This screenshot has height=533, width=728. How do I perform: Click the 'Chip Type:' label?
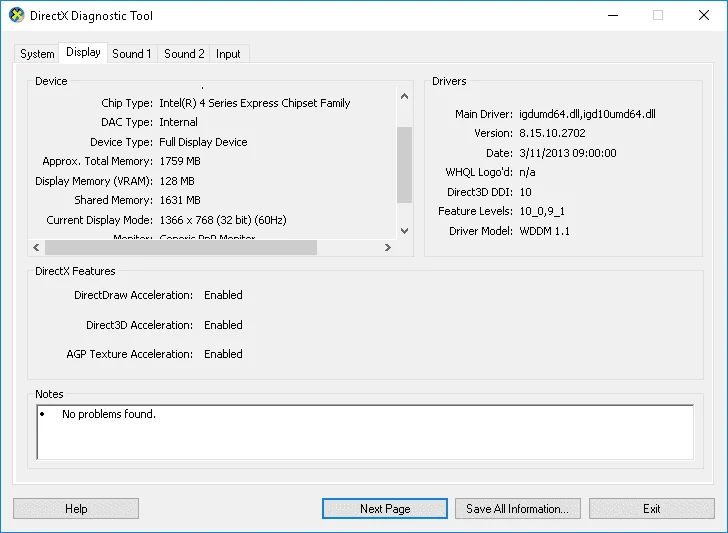[x=127, y=103]
